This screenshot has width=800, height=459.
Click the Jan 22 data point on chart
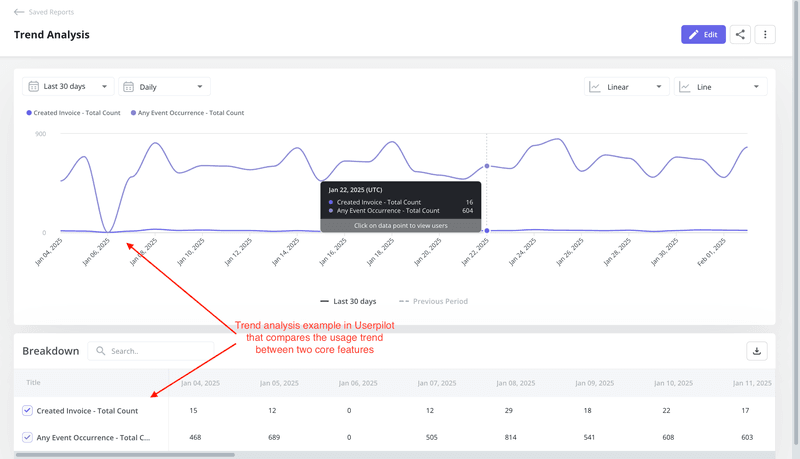(487, 166)
